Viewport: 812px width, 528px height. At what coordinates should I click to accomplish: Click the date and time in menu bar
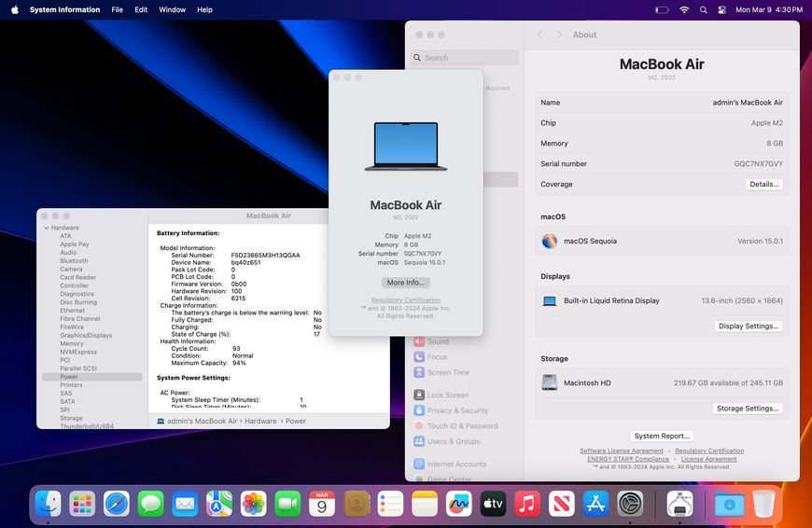coord(769,10)
